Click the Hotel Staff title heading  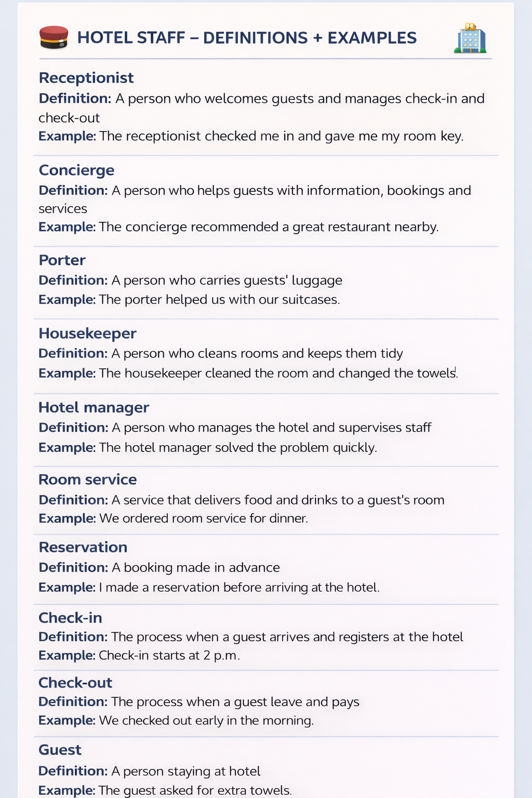[x=247, y=38]
